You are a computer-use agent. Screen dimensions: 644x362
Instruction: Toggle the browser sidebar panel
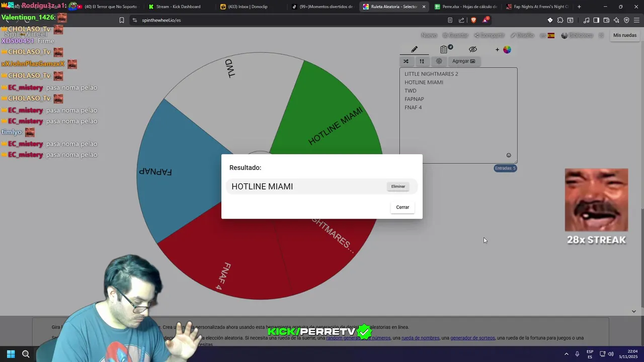pos(596,20)
